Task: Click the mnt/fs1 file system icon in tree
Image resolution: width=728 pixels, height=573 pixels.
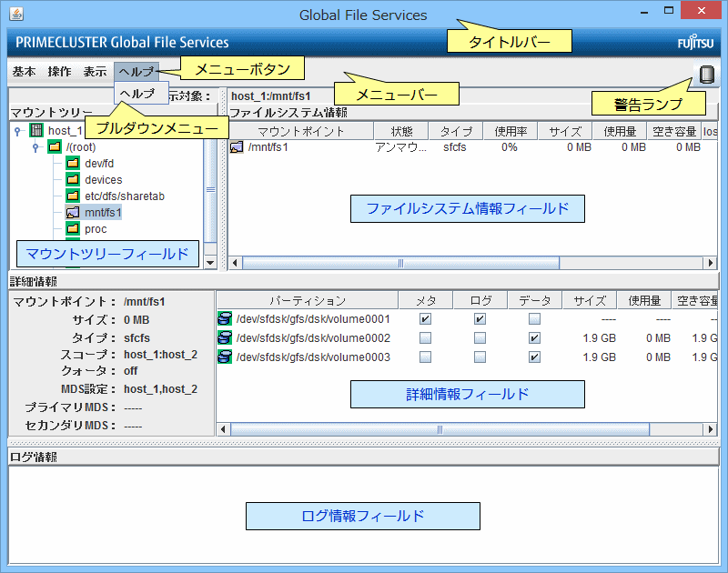Action: coord(73,213)
